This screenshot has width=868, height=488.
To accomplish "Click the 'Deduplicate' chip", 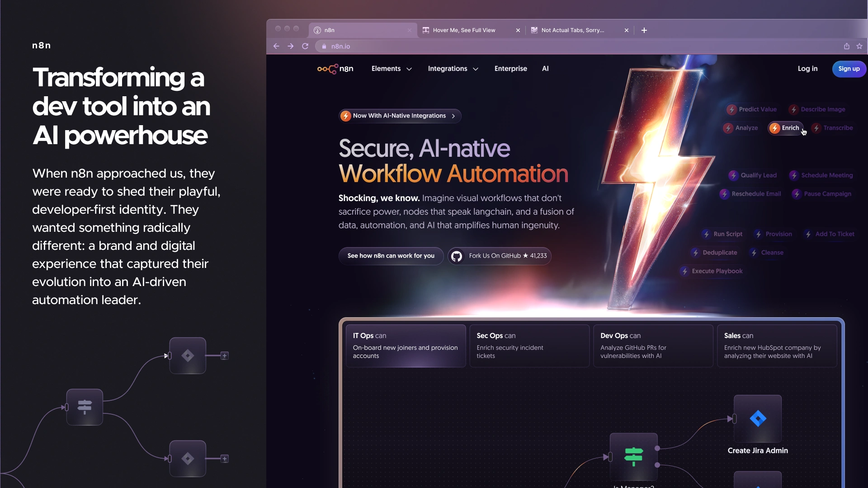I will 714,253.
